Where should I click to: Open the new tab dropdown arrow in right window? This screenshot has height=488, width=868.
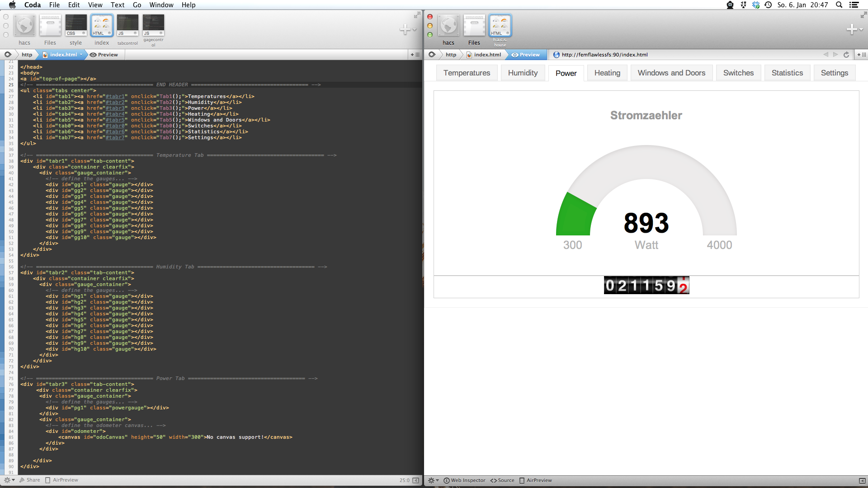point(861,30)
